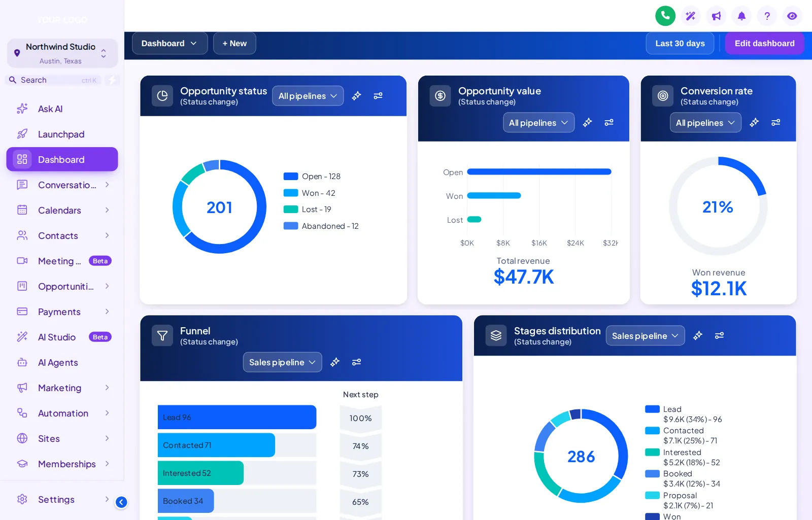Open Memberships in the sidebar

click(x=62, y=464)
